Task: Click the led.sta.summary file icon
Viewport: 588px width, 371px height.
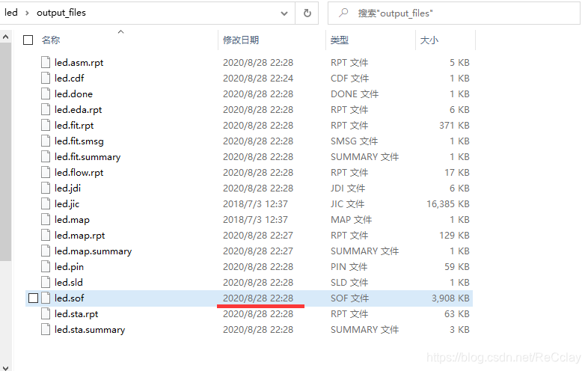Action: [46, 329]
